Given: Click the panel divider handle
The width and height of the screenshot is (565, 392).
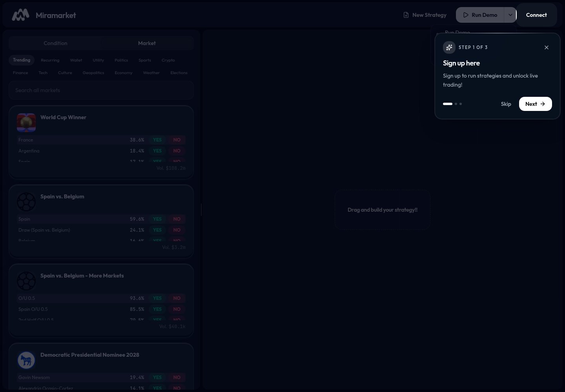Looking at the screenshot, I should [201, 210].
